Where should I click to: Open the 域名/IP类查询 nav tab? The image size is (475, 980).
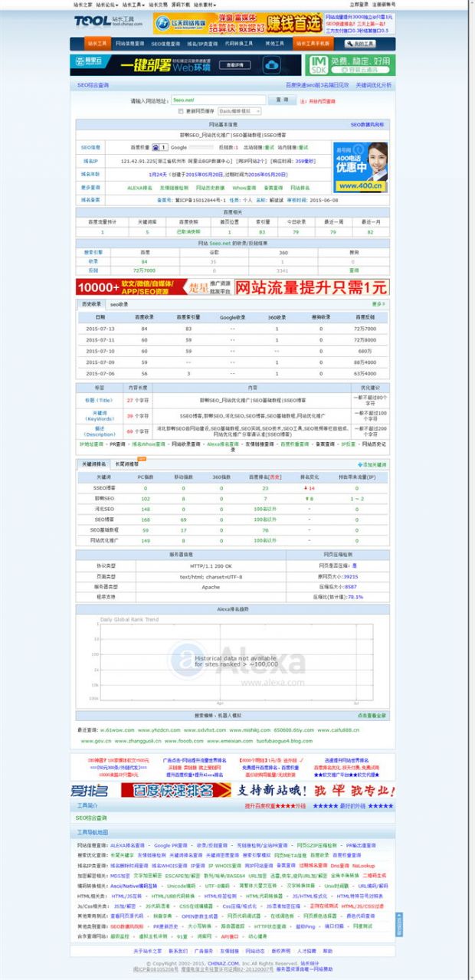203,44
